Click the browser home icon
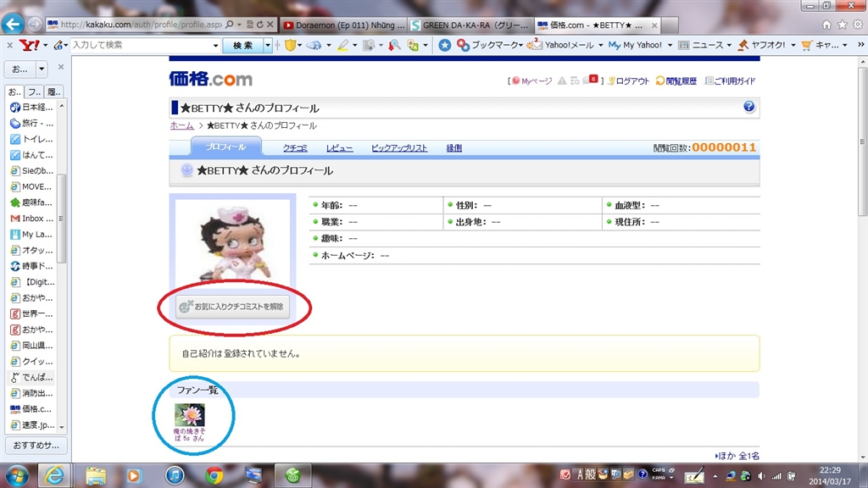 [826, 25]
